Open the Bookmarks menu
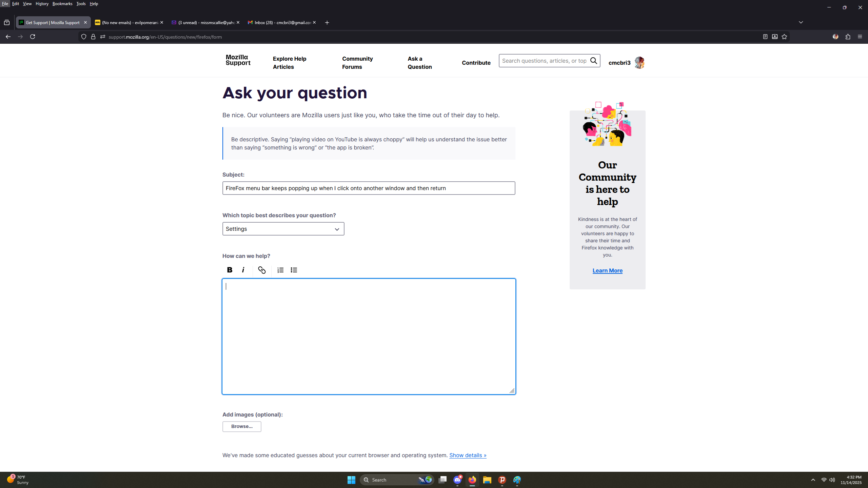This screenshot has height=488, width=868. pos(62,4)
